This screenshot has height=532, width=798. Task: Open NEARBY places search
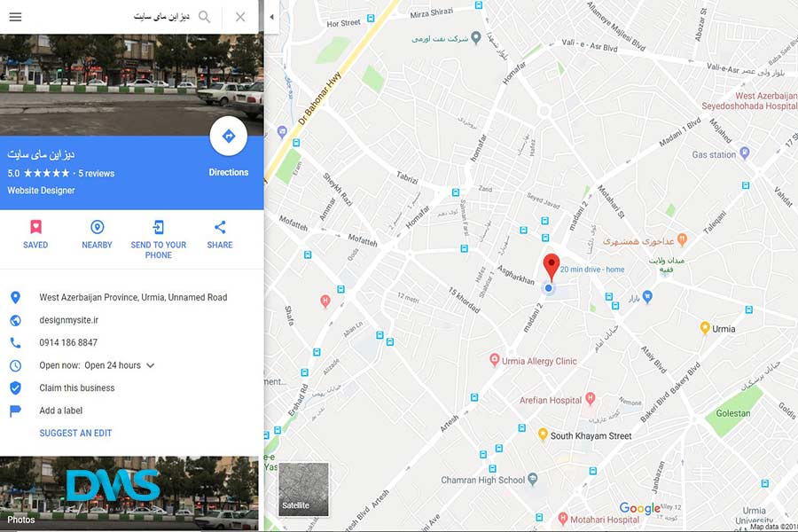98,227
